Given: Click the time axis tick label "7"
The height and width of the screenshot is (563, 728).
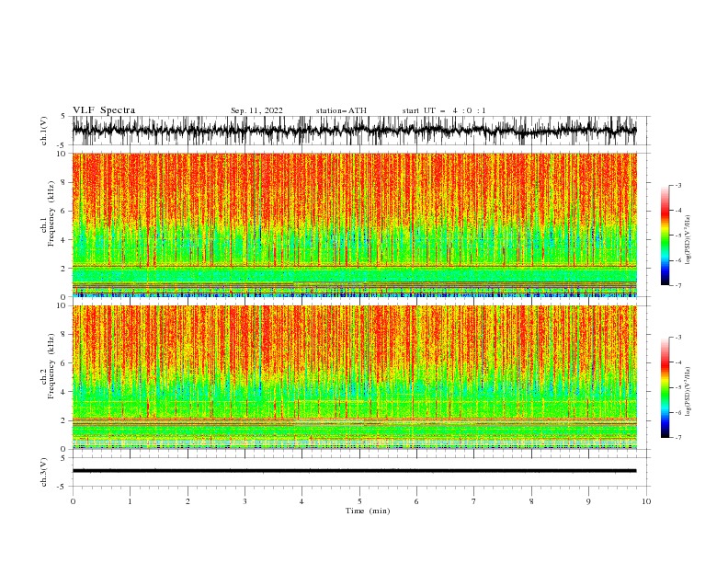Looking at the screenshot, I should coord(474,501).
